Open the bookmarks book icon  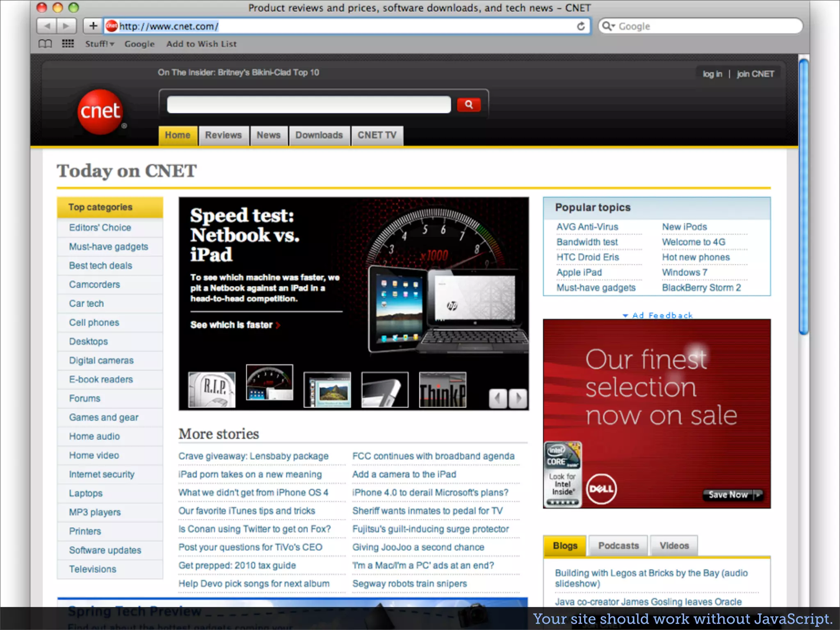click(x=45, y=44)
